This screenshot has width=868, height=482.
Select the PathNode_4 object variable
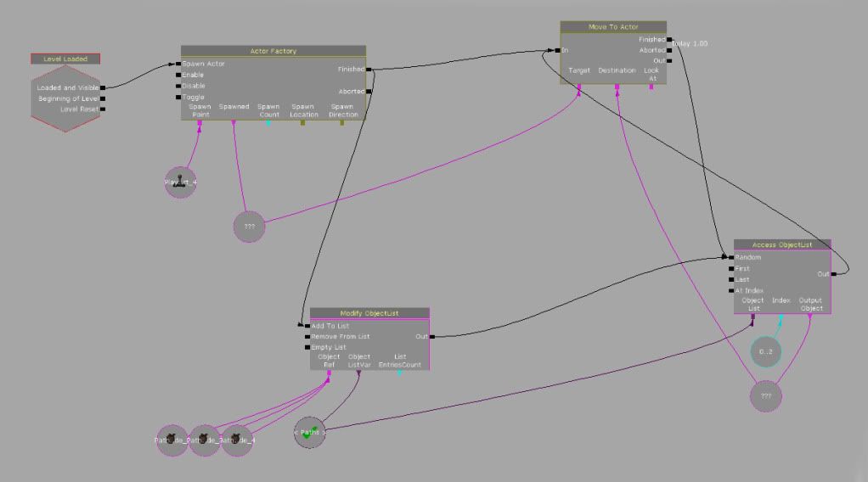click(x=237, y=440)
